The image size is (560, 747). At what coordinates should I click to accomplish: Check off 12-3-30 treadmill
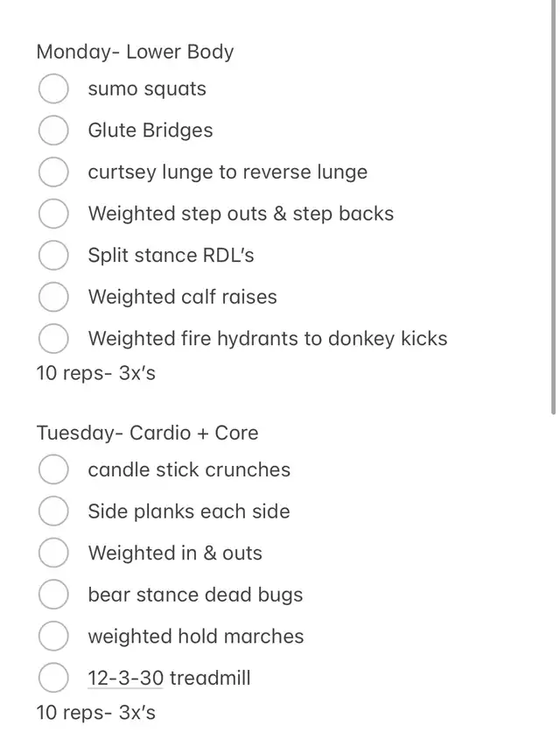[53, 678]
